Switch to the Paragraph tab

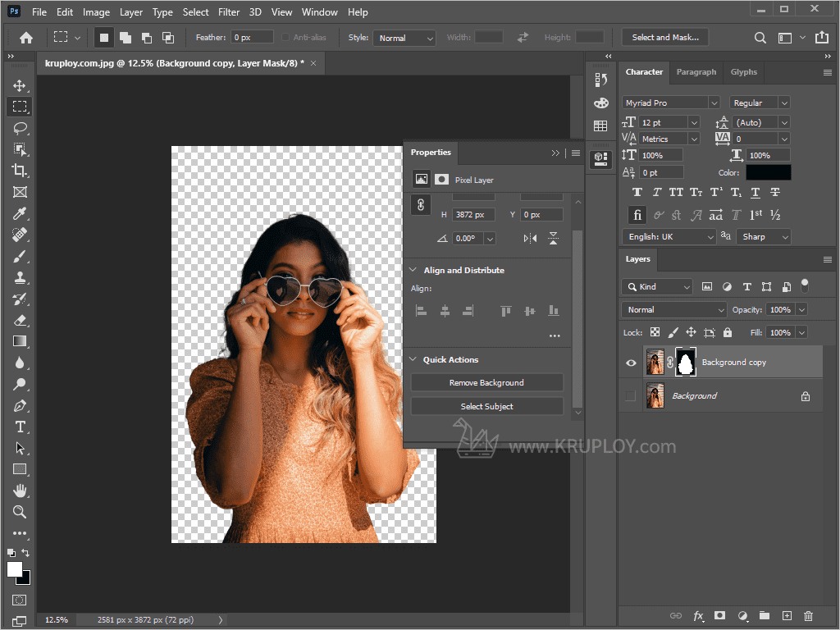[x=696, y=72]
